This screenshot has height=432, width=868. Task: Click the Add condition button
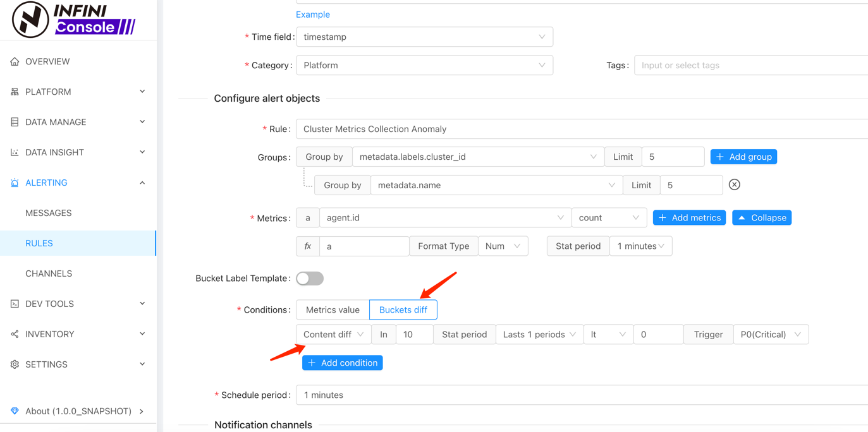342,363
